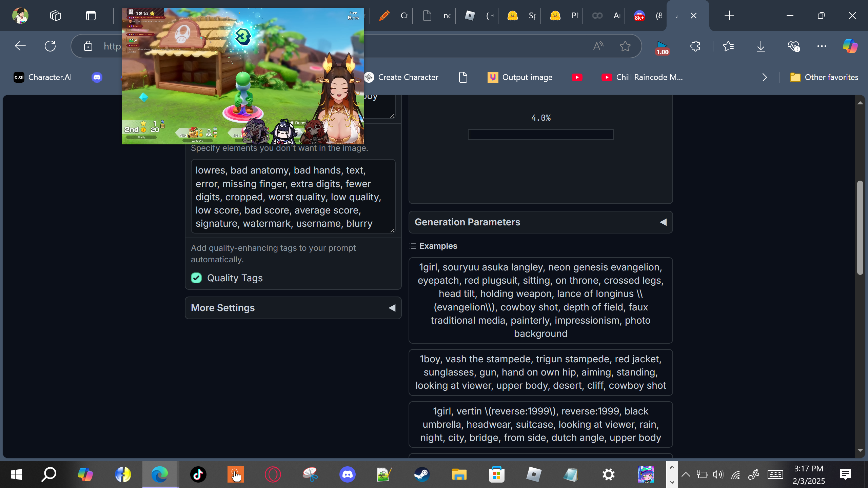View site information via the lock icon

(88, 46)
